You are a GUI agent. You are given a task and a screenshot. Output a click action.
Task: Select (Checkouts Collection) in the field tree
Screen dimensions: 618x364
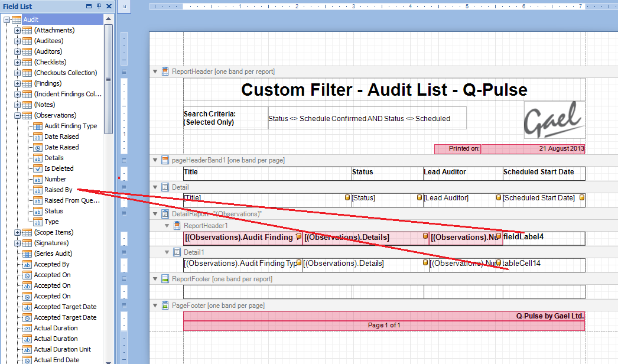point(66,73)
